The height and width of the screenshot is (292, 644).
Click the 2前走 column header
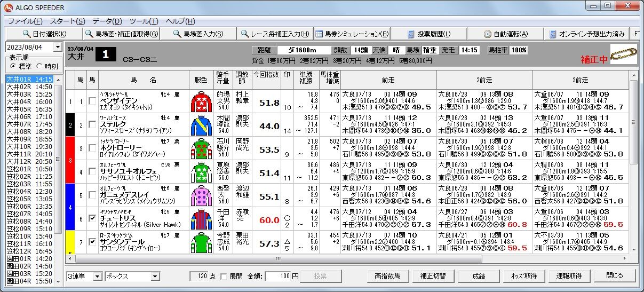[484, 80]
